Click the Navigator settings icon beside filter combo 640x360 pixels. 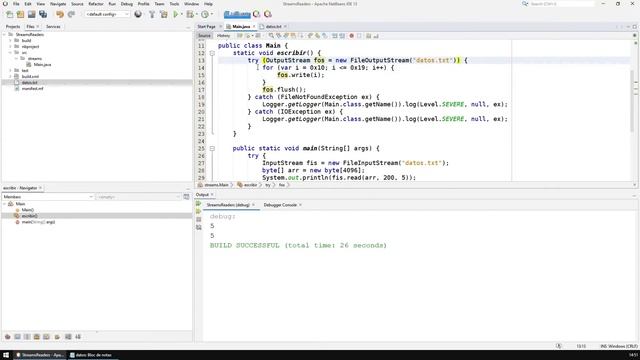pyautogui.click(x=187, y=197)
